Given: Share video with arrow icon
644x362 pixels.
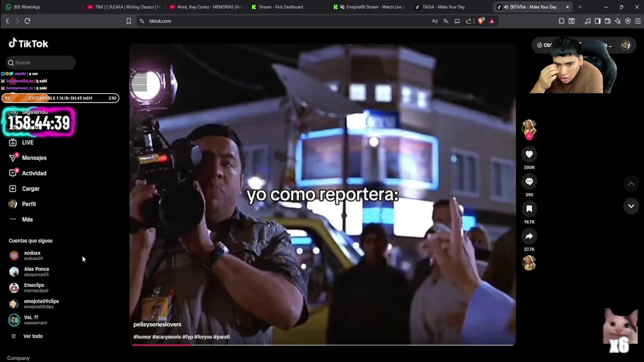Looking at the screenshot, I should [x=529, y=236].
